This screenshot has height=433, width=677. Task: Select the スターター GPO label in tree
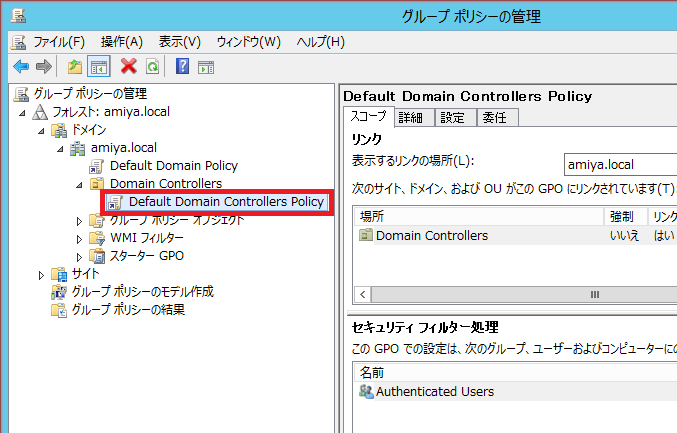pos(147,256)
